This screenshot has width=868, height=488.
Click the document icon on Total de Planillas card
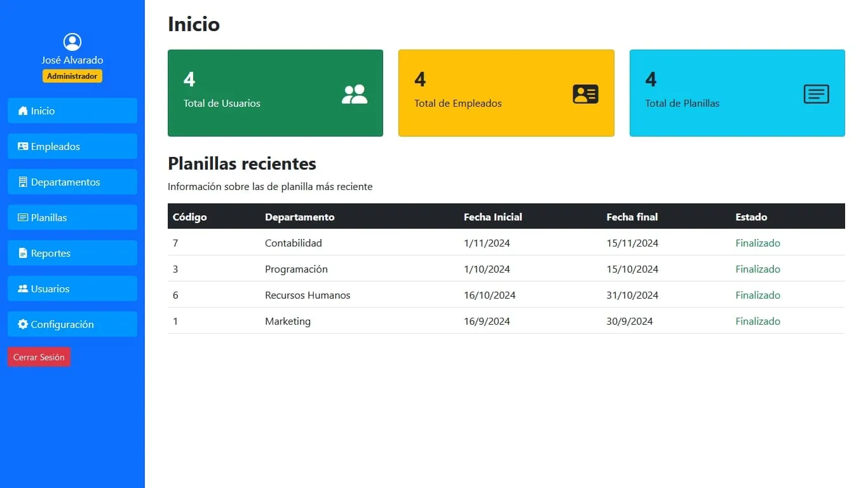coord(816,93)
